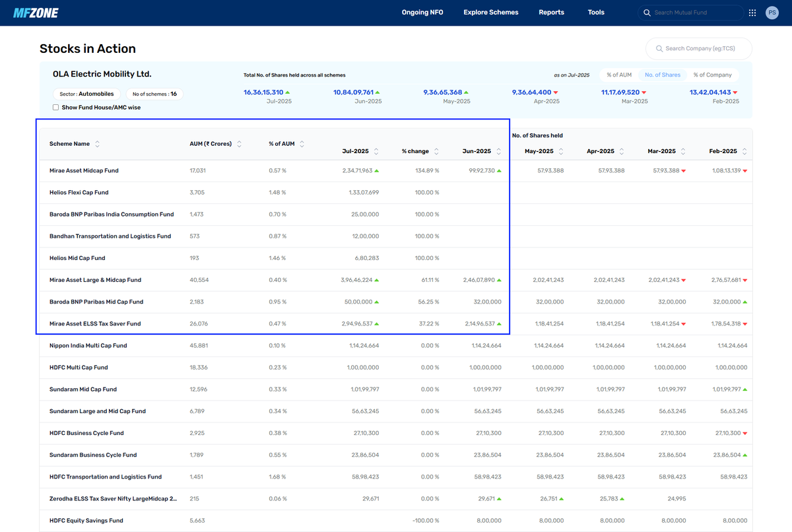The image size is (792, 532).
Task: Open HDFC Business Cycle Fund
Action: tap(86, 433)
